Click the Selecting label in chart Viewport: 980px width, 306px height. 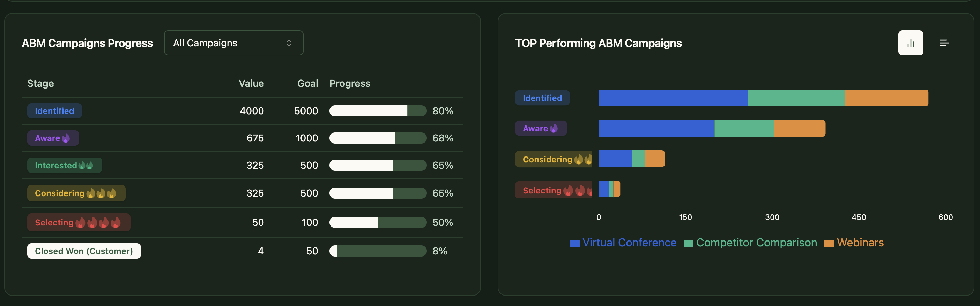[x=553, y=190]
